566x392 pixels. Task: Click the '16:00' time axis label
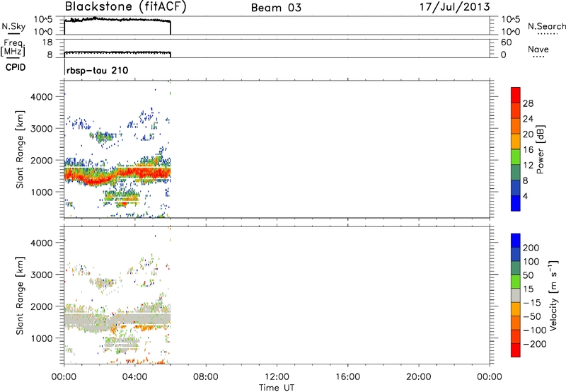pos(347,377)
